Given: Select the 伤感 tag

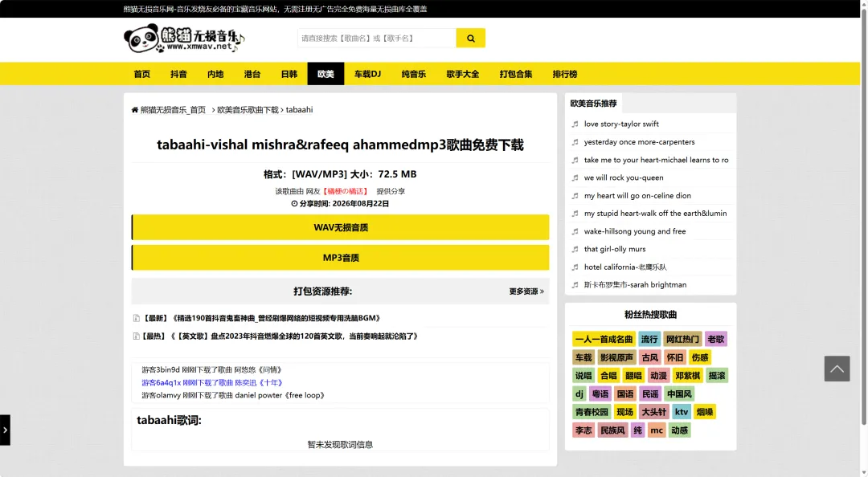Looking at the screenshot, I should click(700, 357).
